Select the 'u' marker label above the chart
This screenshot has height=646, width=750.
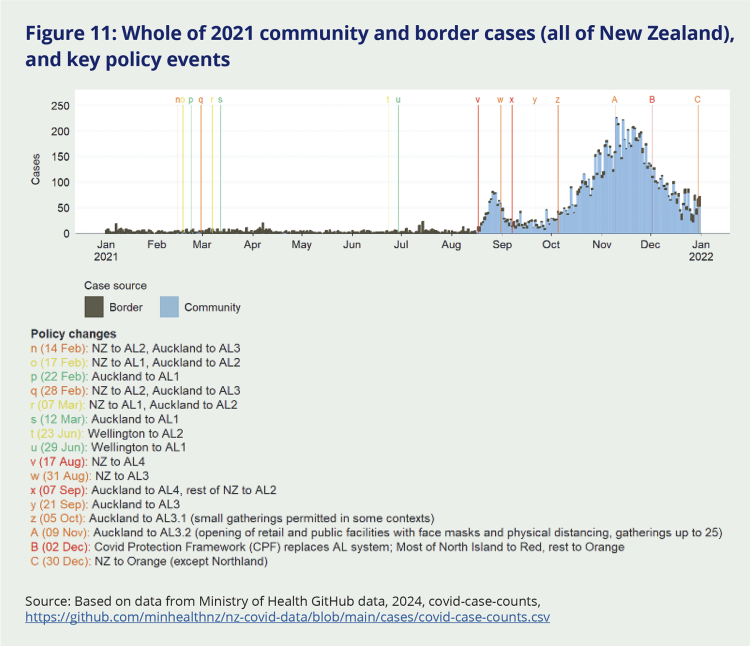(x=398, y=100)
